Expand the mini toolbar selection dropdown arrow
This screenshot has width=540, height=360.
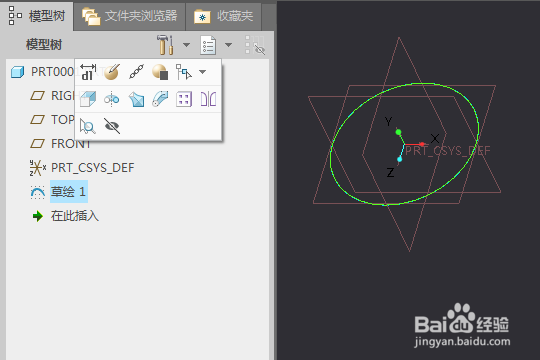tap(202, 72)
